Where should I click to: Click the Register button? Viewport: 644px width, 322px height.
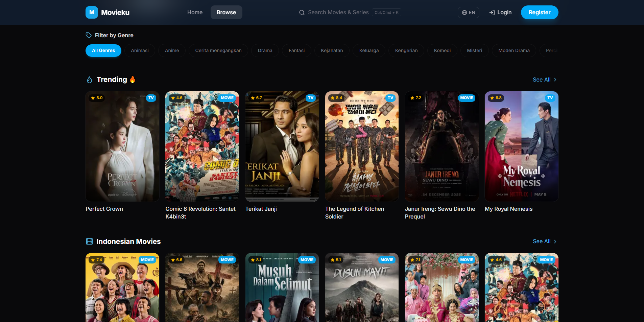click(x=539, y=13)
